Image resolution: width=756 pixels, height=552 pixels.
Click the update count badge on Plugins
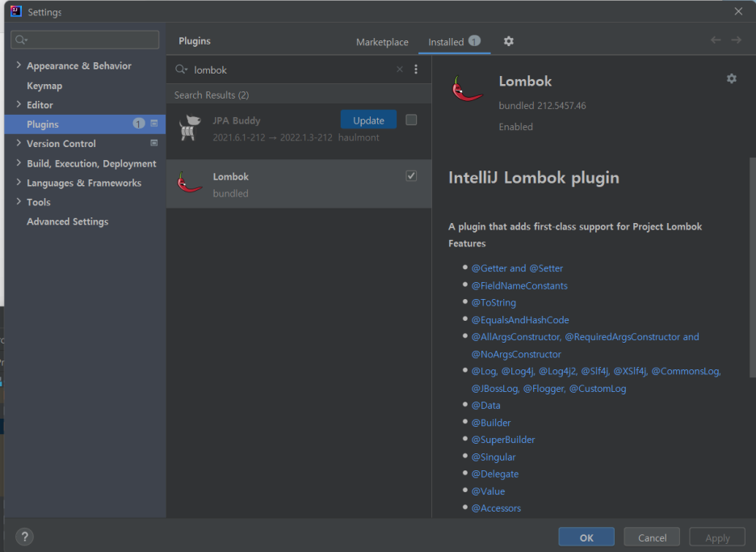click(x=138, y=124)
